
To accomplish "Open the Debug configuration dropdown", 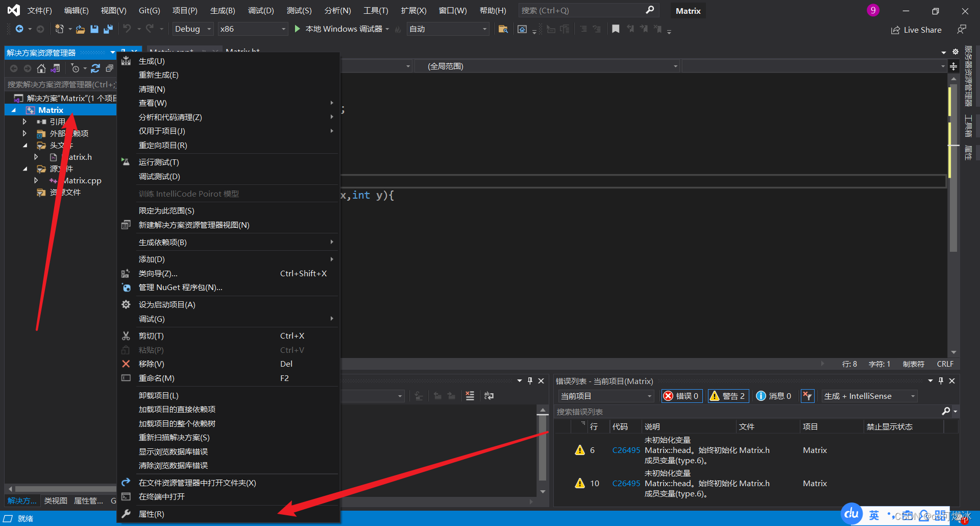I will 192,29.
